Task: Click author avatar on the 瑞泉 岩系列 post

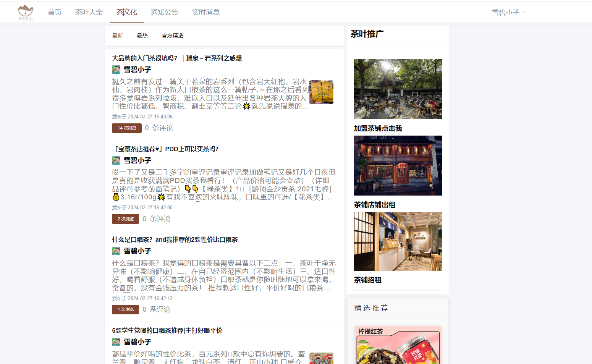Action: [116, 70]
